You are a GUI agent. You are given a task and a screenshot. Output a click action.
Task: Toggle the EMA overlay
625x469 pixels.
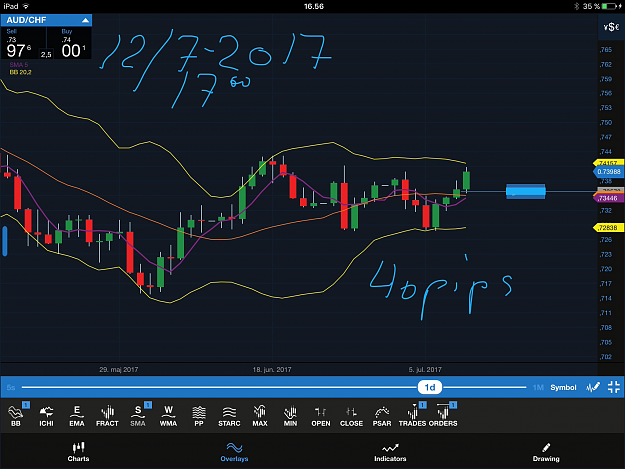click(77, 415)
